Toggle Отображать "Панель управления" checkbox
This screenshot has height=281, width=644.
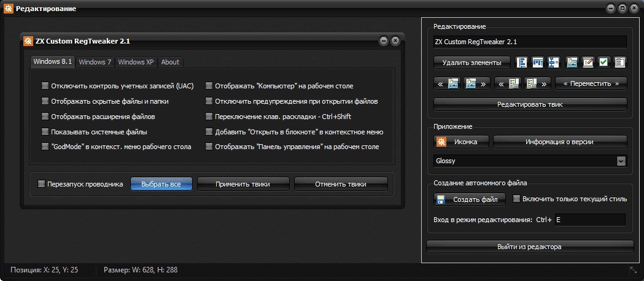tap(292, 147)
